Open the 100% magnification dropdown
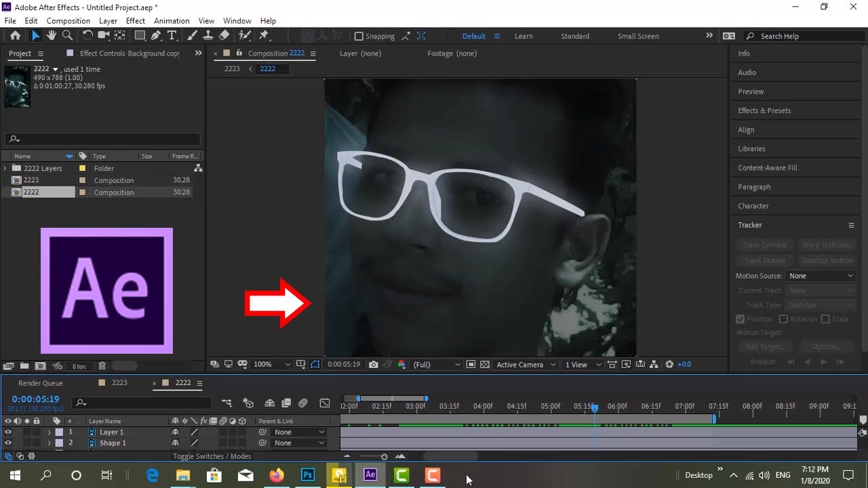Image resolution: width=868 pixels, height=488 pixels. (x=271, y=365)
